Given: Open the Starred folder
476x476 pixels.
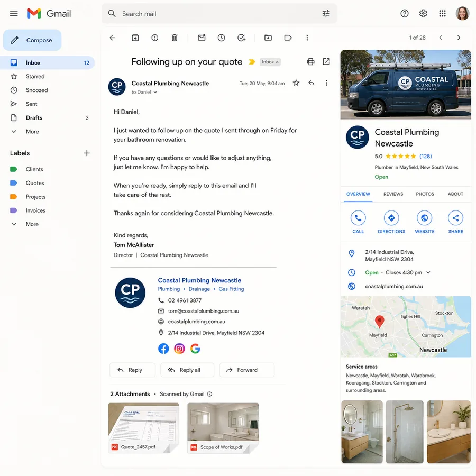Looking at the screenshot, I should pos(35,76).
